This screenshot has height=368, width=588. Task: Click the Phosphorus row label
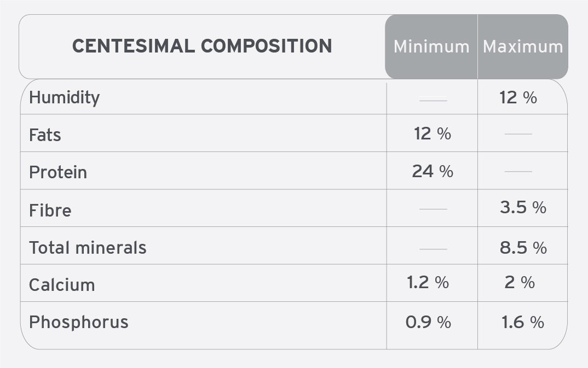(78, 322)
